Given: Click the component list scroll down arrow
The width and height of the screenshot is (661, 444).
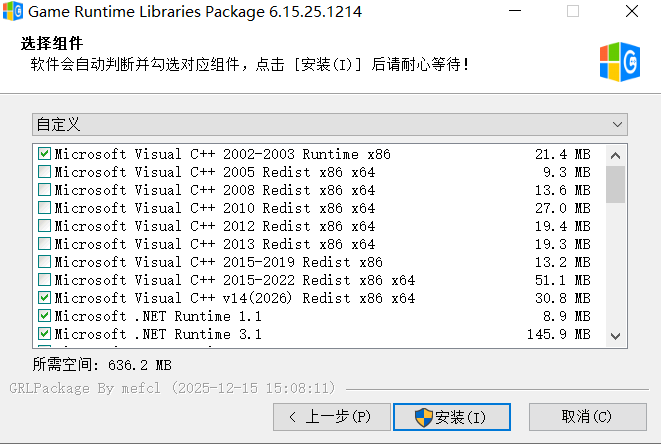Looking at the screenshot, I should click(x=615, y=336).
